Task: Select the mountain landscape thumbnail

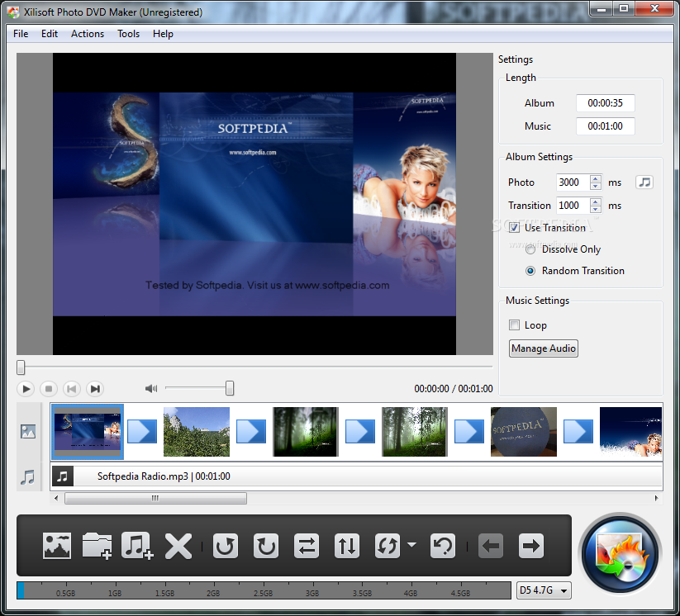Action: click(197, 432)
